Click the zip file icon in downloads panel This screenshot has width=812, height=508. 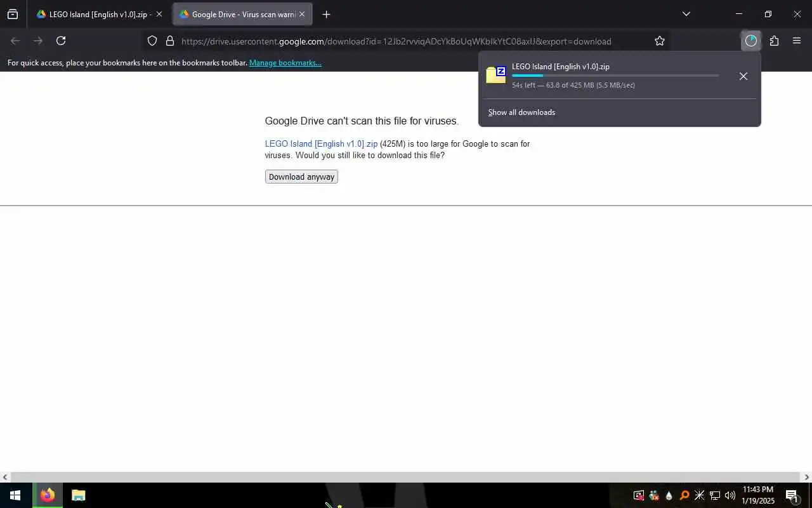(496, 75)
